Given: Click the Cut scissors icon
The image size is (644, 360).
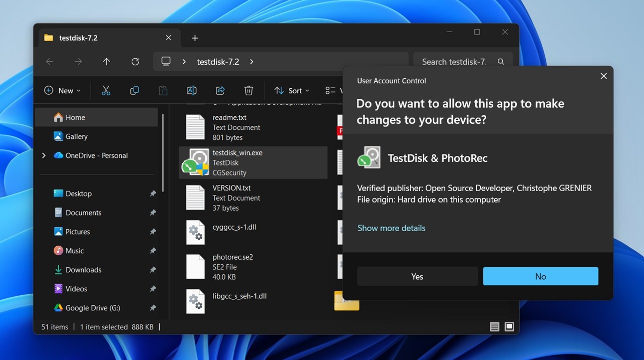Looking at the screenshot, I should tap(106, 91).
